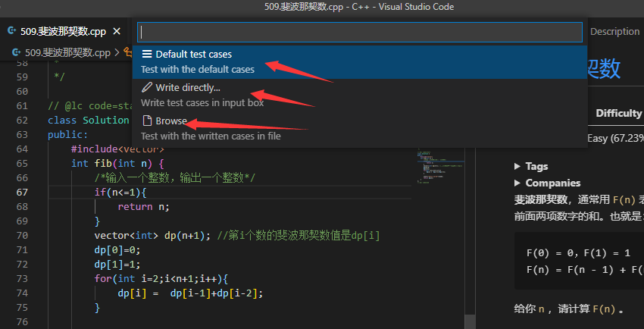Screen dimensions: 644x329
Task: Click the int fib(int n) declaration line
Action: coord(117,163)
